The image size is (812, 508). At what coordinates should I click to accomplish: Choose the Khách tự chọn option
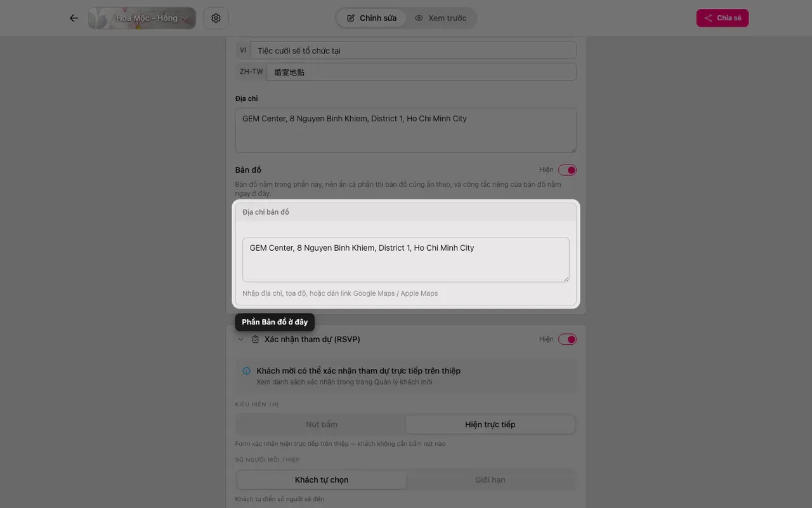click(322, 479)
